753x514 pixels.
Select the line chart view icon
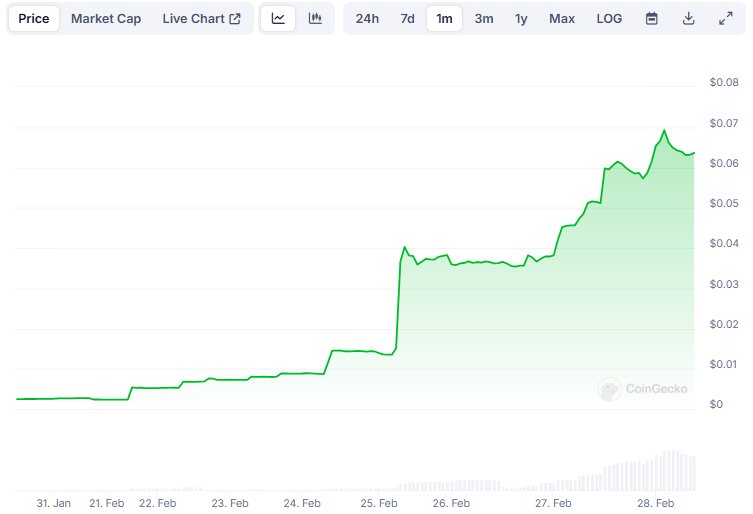tap(278, 19)
